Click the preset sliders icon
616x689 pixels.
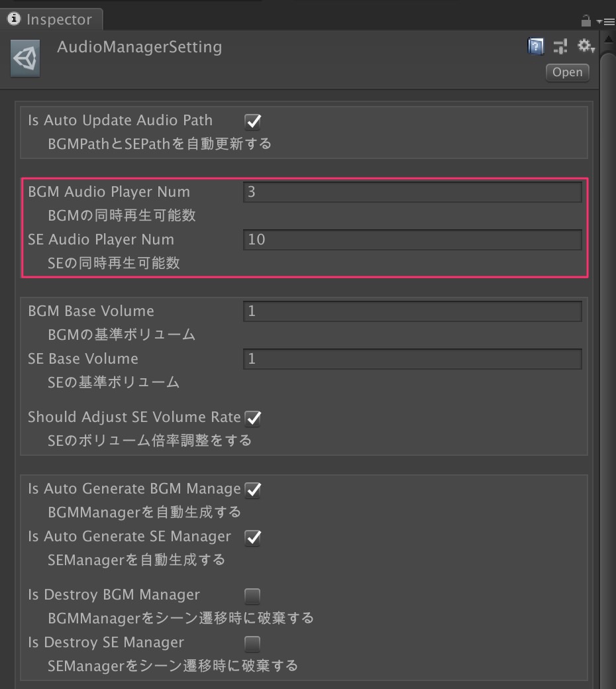[x=560, y=46]
